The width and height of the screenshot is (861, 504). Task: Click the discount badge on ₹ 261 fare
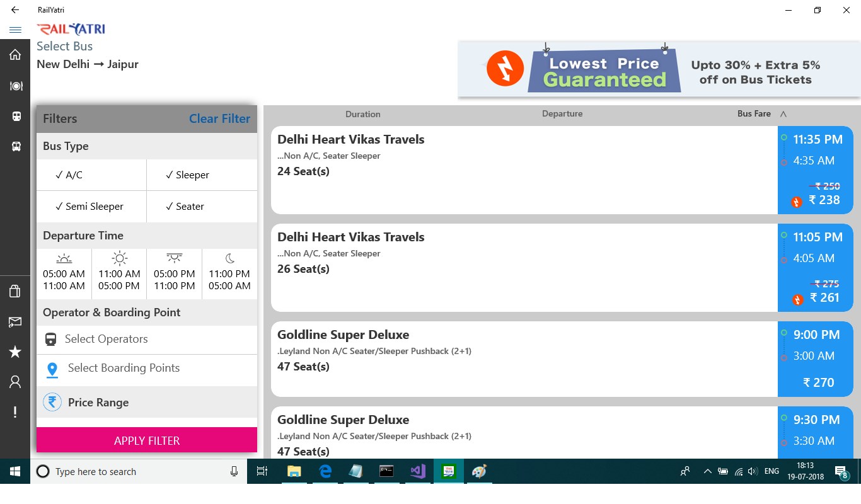click(x=797, y=300)
